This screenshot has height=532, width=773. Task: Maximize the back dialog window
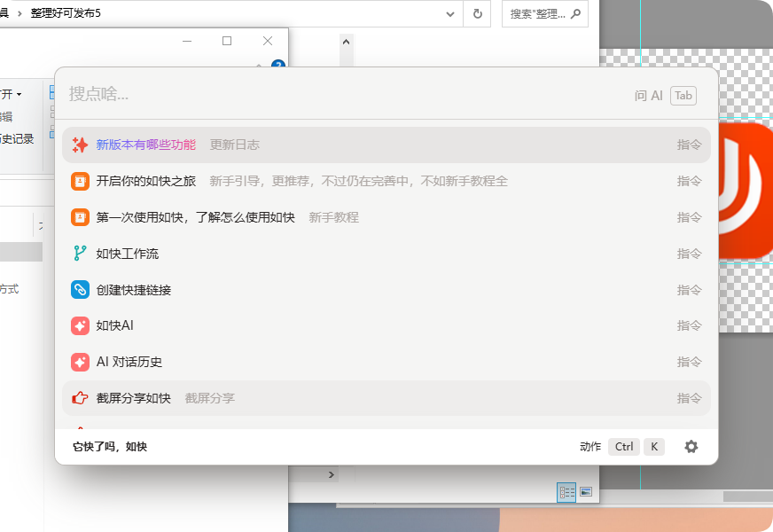(x=227, y=41)
